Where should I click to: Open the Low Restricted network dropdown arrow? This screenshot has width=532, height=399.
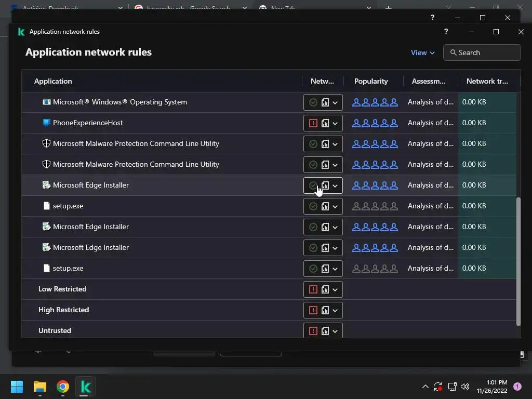[x=335, y=290]
